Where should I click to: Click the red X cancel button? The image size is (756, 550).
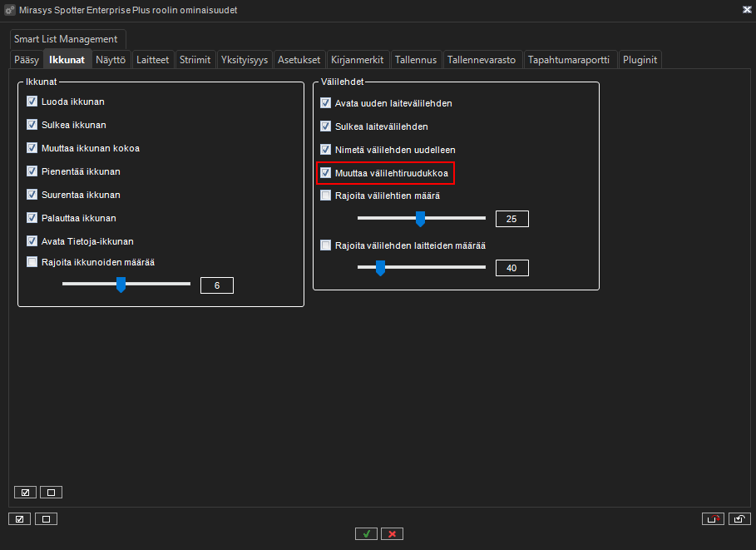coord(392,533)
